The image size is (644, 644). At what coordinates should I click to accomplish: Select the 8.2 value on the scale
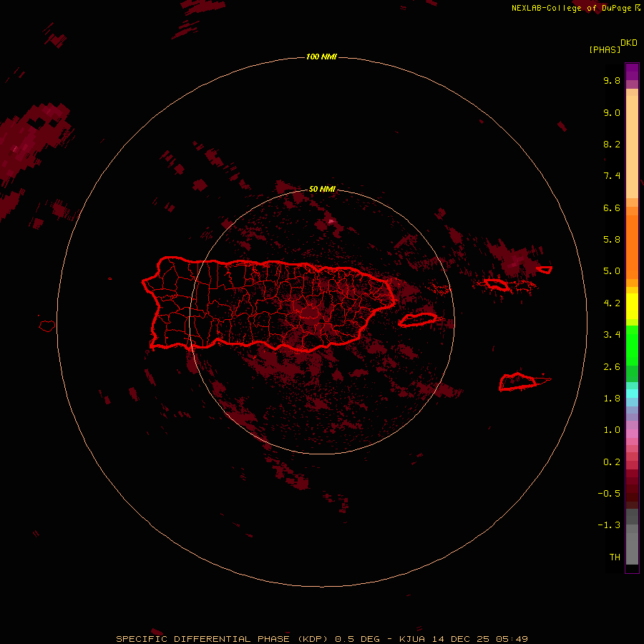pos(612,144)
